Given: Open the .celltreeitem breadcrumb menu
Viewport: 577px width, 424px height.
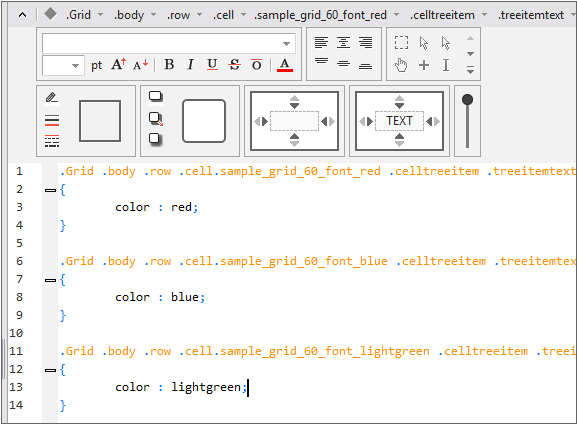Looking at the screenshot, I should [x=485, y=15].
